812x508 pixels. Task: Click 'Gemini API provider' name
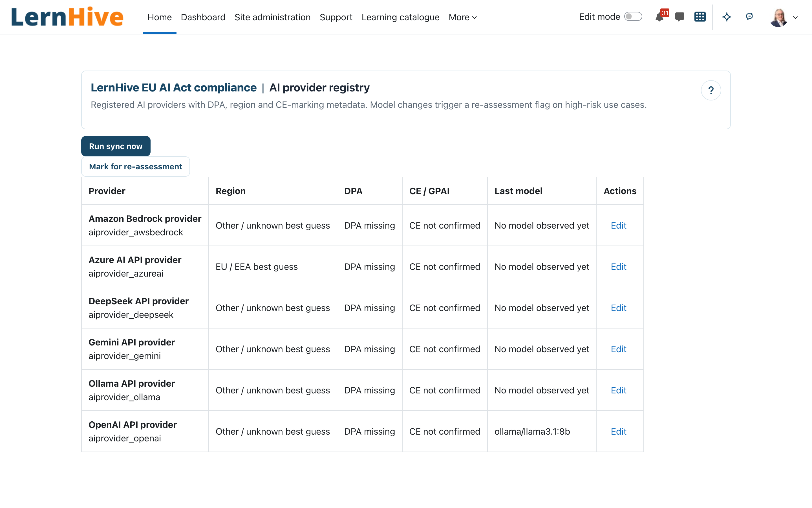pos(132,342)
